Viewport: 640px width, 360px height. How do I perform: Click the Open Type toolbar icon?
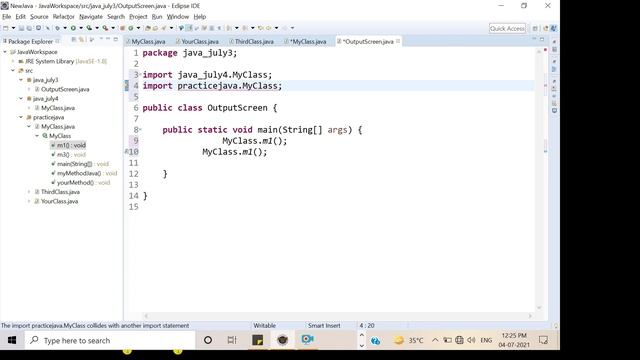pyautogui.click(x=148, y=28)
